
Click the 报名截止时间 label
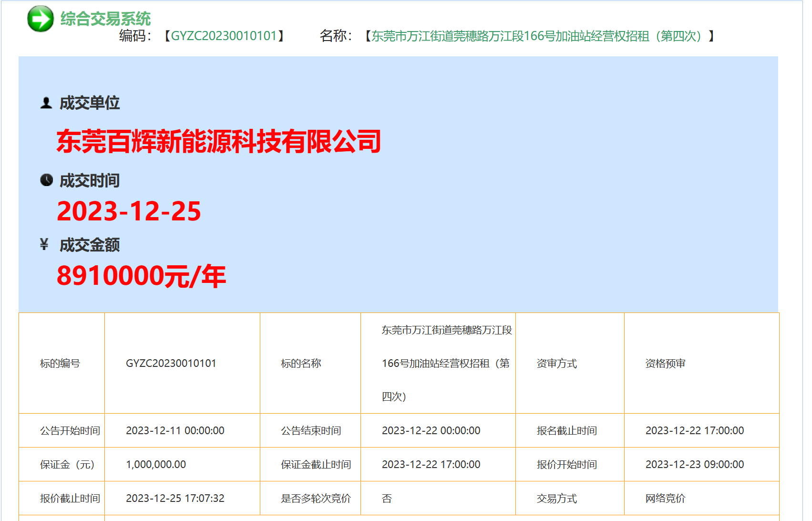tap(567, 431)
